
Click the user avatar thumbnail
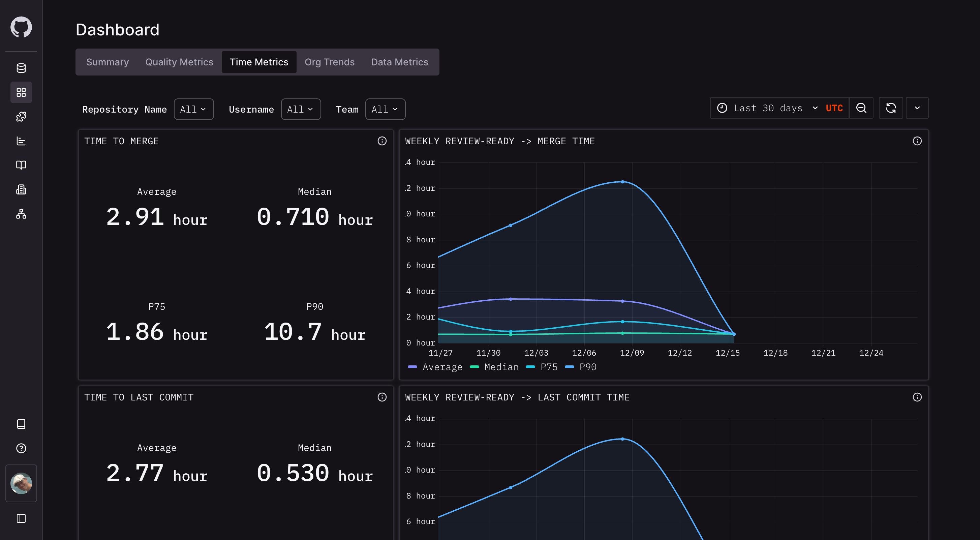[21, 483]
